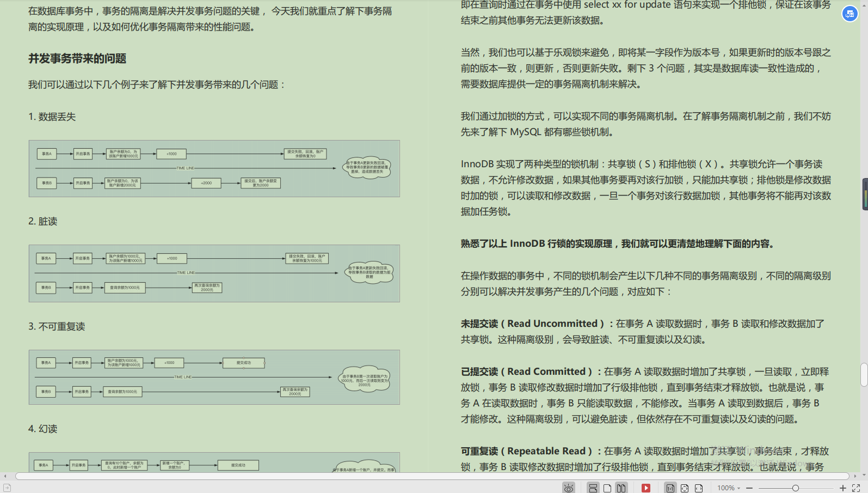Click right arrow of horizontal scrollbar
Image resolution: width=868 pixels, height=493 pixels.
(855, 476)
